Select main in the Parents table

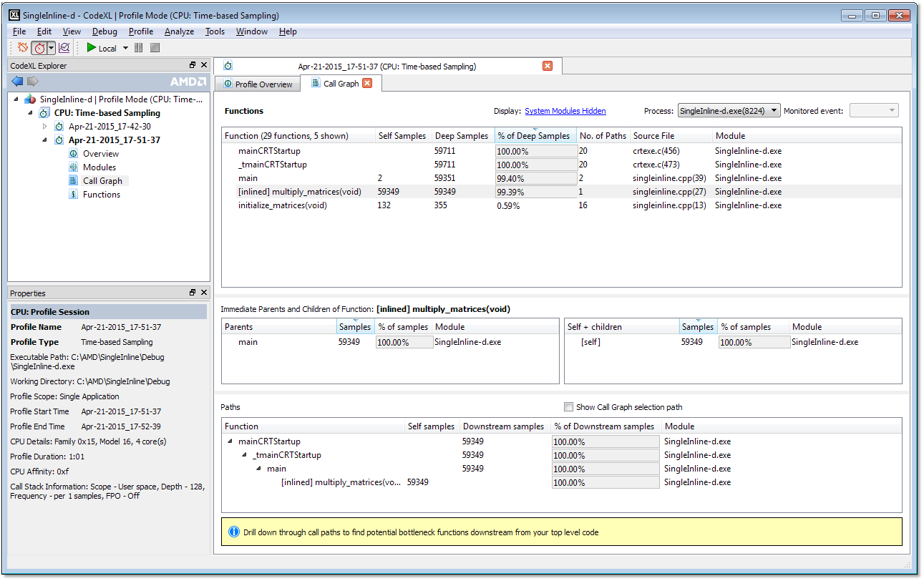click(x=390, y=342)
